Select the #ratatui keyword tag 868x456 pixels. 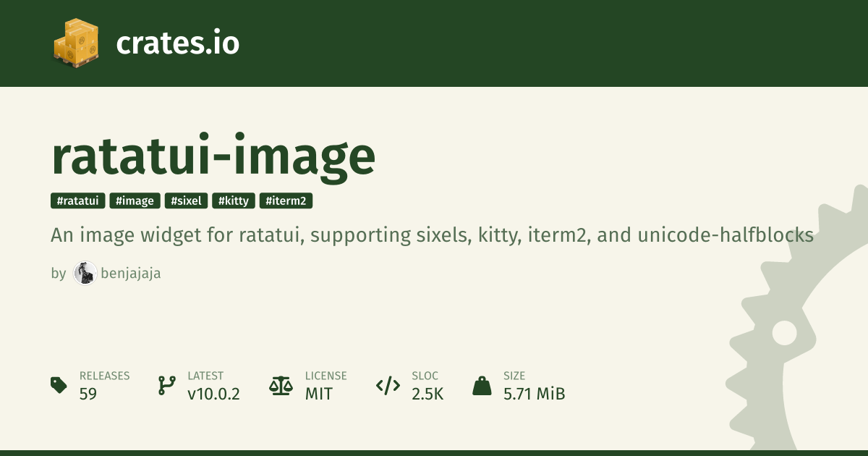click(78, 200)
